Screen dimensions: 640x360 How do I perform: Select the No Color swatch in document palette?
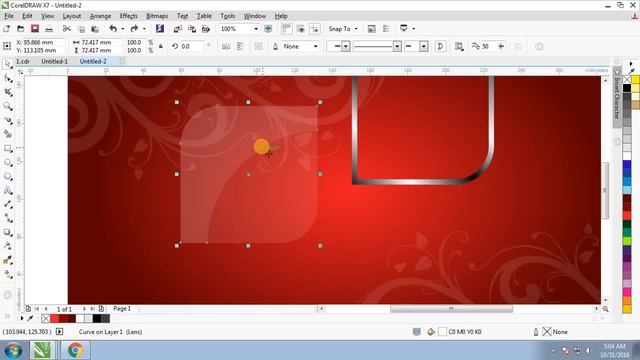pos(45,318)
